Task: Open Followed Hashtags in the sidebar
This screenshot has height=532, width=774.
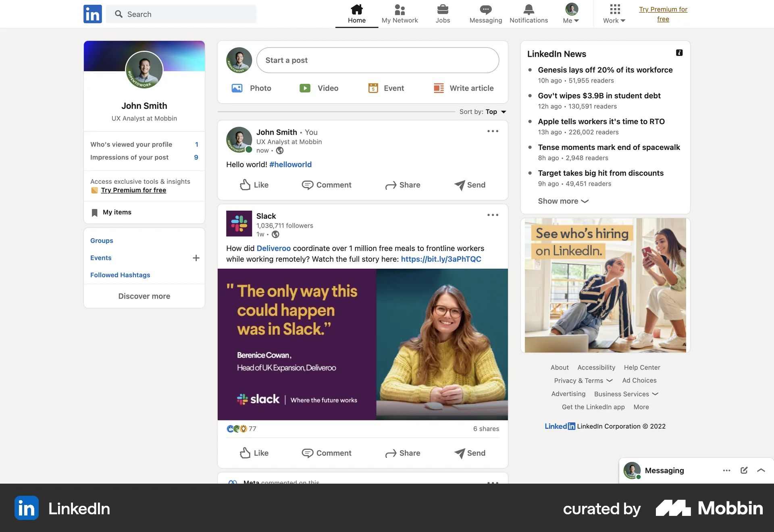Action: tap(120, 275)
